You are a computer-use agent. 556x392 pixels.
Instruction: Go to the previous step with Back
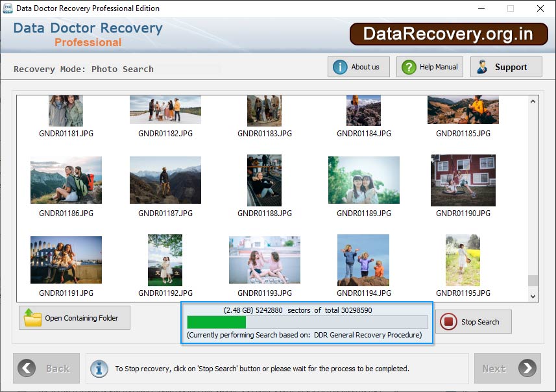pyautogui.click(x=46, y=368)
